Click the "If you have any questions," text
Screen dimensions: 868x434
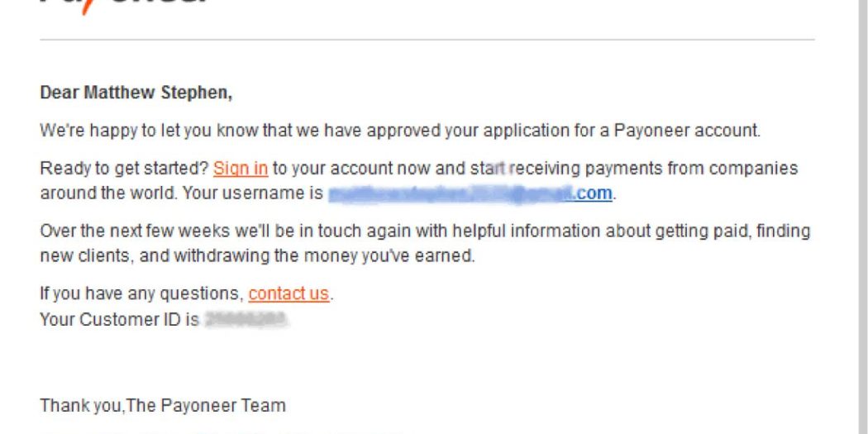coord(141,293)
